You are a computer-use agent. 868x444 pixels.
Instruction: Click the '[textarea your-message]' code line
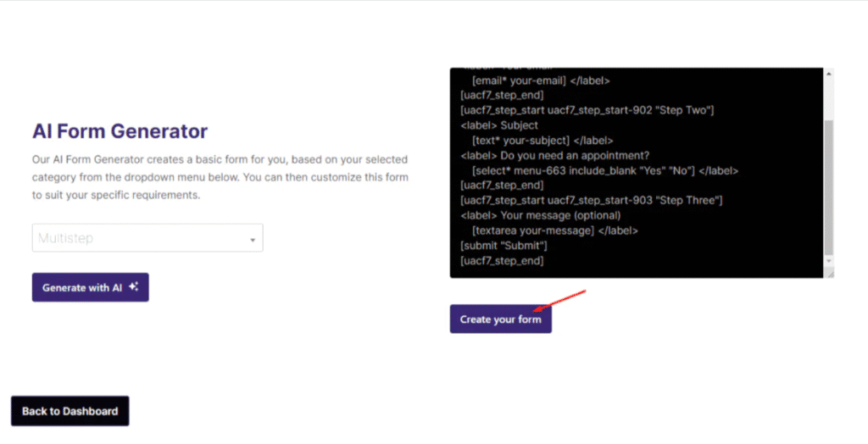point(554,230)
